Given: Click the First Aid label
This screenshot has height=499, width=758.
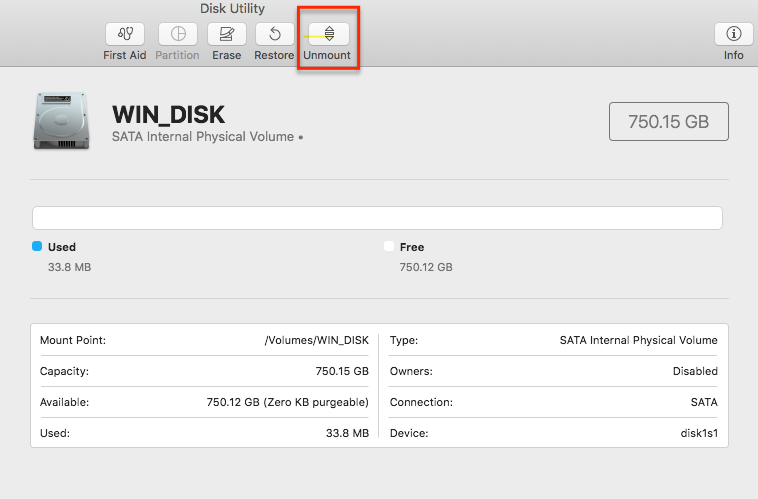Looking at the screenshot, I should pyautogui.click(x=125, y=55).
